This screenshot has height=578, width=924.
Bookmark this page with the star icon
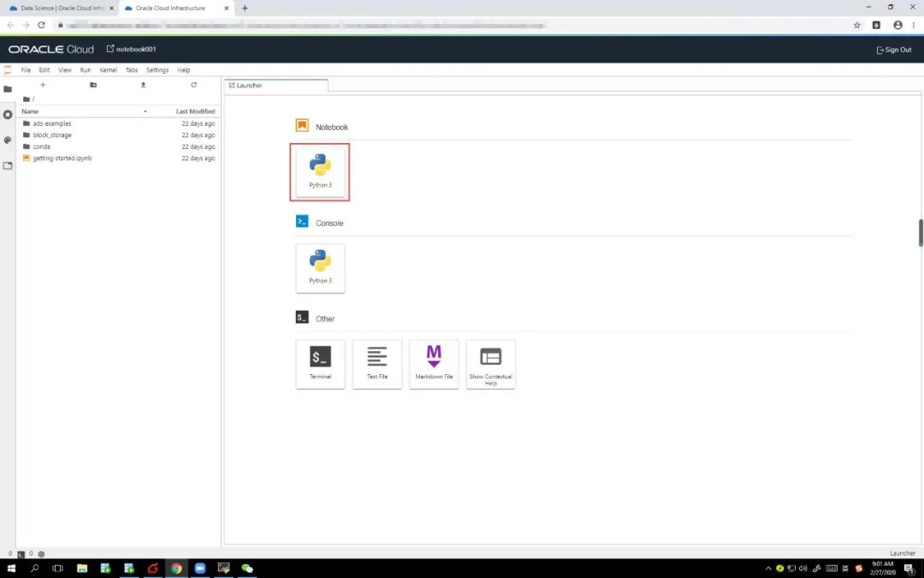(856, 25)
